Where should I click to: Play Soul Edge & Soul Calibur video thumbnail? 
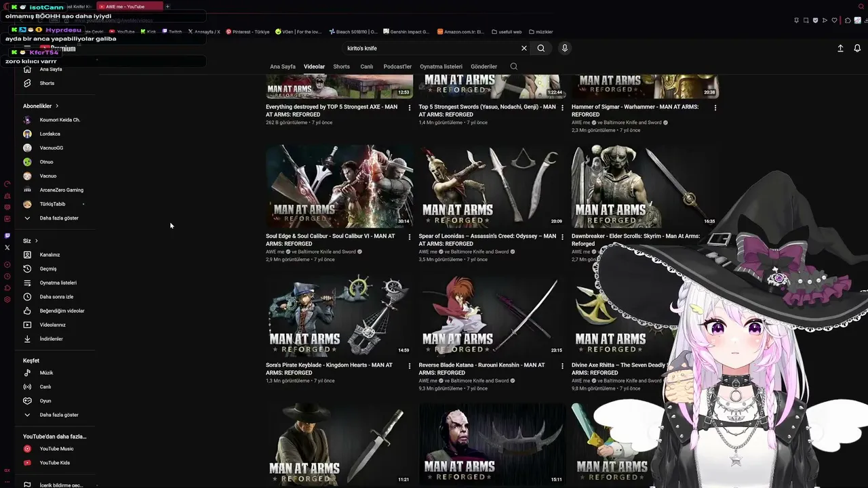click(x=339, y=186)
